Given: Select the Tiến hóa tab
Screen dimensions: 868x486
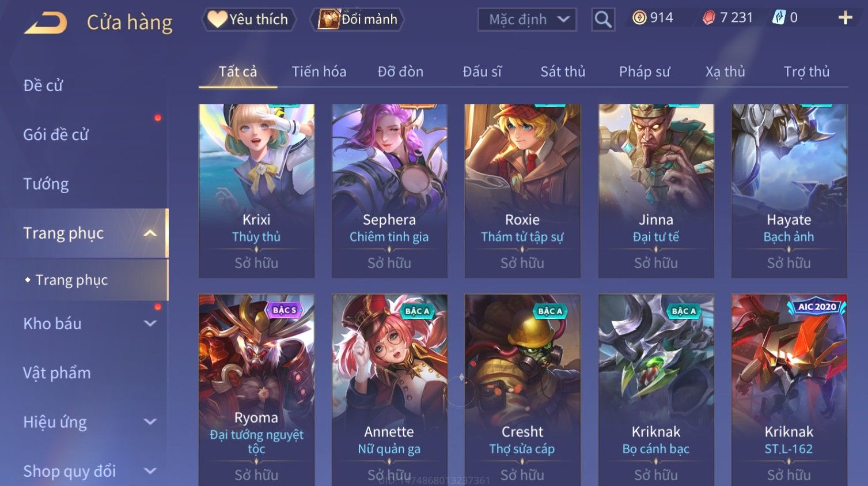Looking at the screenshot, I should (x=319, y=71).
